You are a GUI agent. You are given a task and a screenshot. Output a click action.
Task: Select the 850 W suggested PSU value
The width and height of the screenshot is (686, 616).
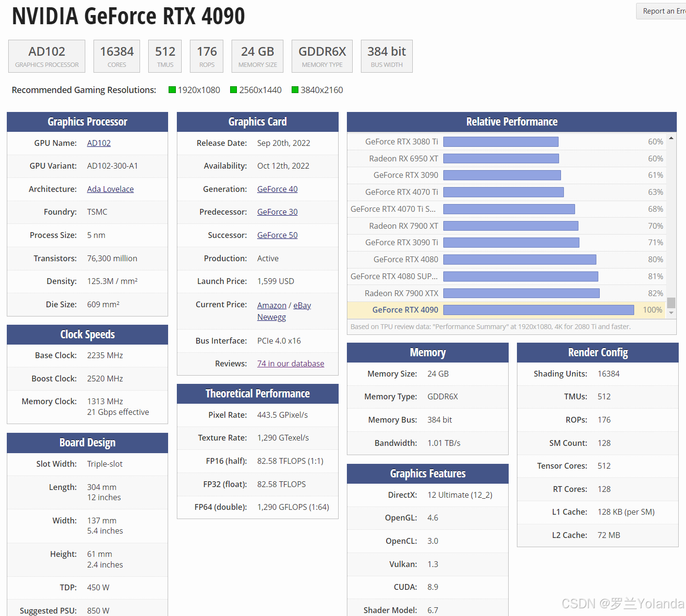click(x=98, y=611)
